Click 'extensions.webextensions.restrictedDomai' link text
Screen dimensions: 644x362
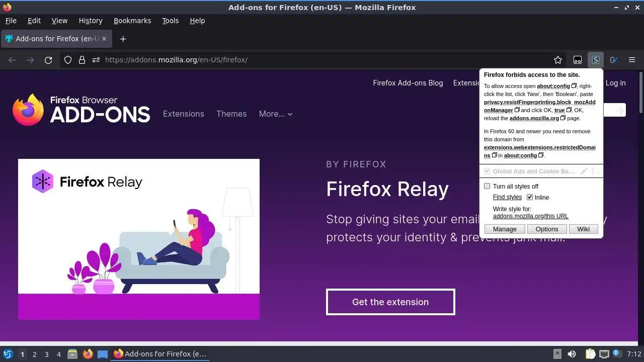(x=540, y=147)
